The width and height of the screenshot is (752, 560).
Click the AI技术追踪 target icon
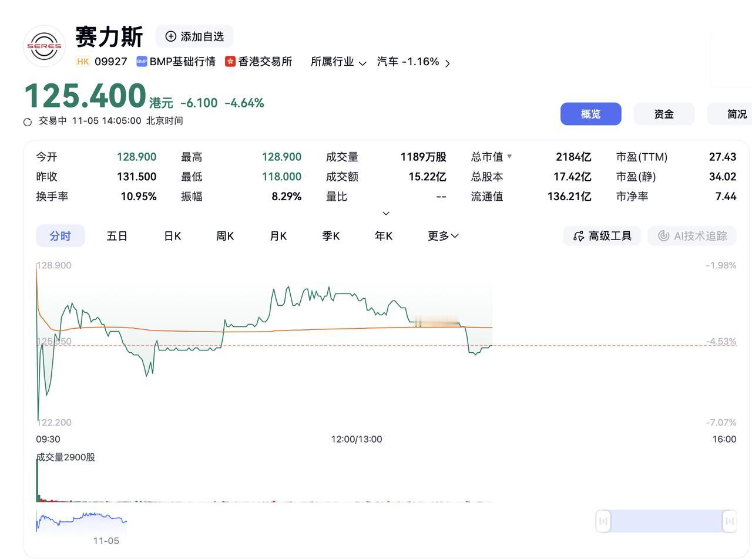663,235
